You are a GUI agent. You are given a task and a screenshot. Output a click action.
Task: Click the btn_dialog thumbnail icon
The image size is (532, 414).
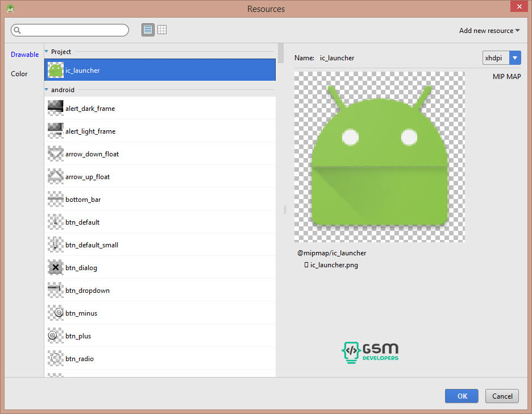(x=56, y=267)
